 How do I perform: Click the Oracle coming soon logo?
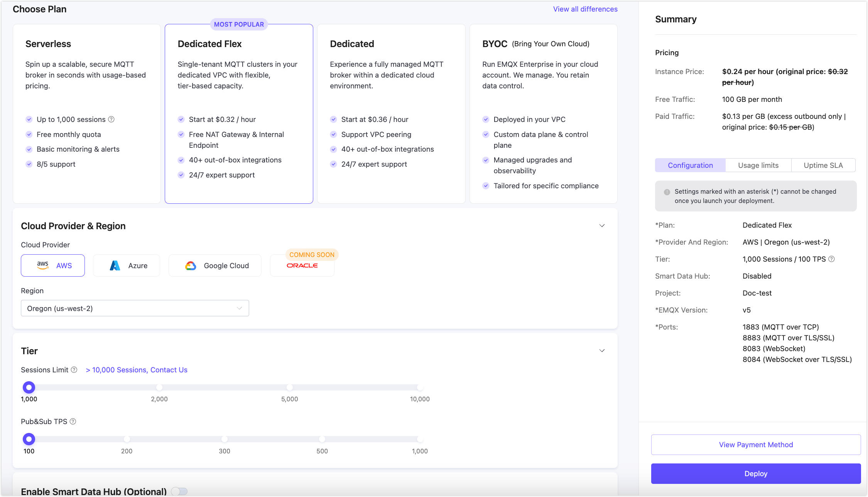[302, 265]
